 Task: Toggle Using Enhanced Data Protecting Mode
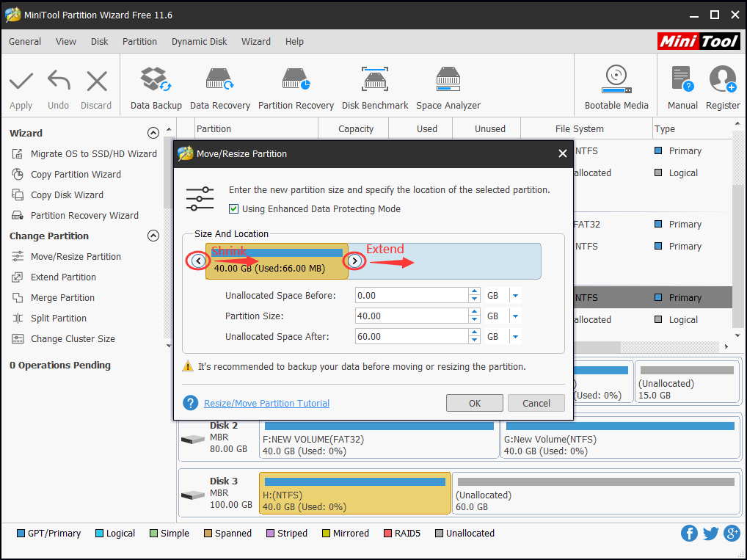point(234,208)
